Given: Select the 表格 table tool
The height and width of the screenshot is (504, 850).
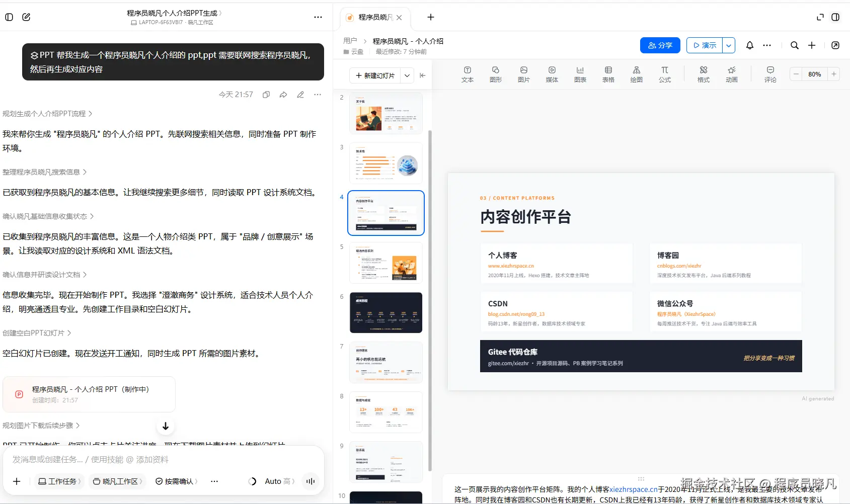Looking at the screenshot, I should (608, 74).
